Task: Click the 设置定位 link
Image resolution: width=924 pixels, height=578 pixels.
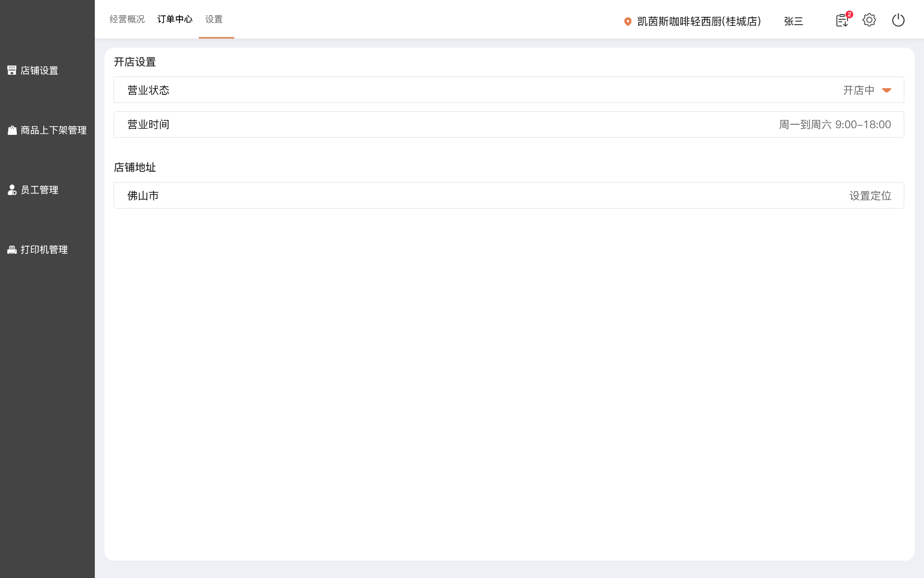Action: (x=870, y=196)
